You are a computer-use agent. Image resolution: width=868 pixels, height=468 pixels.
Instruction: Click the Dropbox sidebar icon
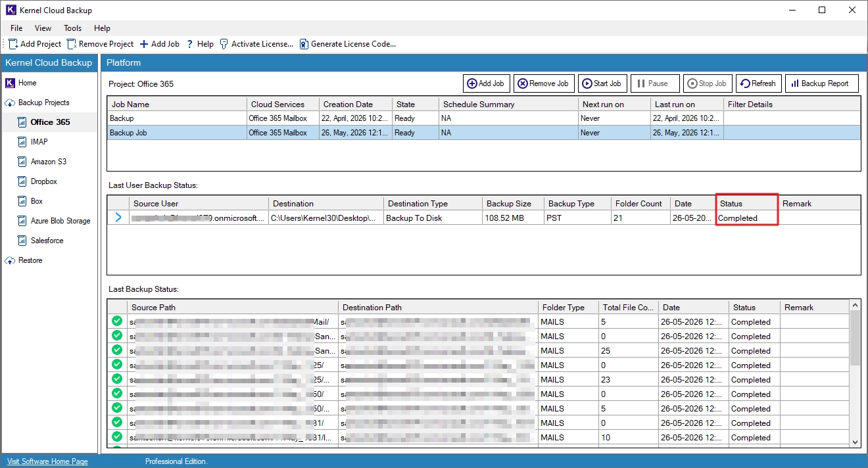click(x=22, y=181)
